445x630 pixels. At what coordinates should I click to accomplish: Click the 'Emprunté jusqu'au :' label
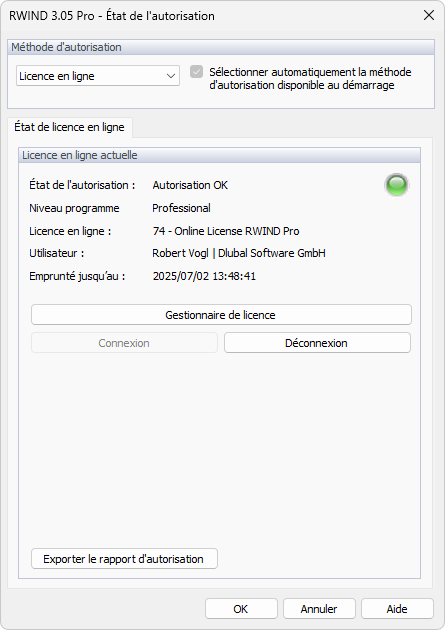coord(77,276)
